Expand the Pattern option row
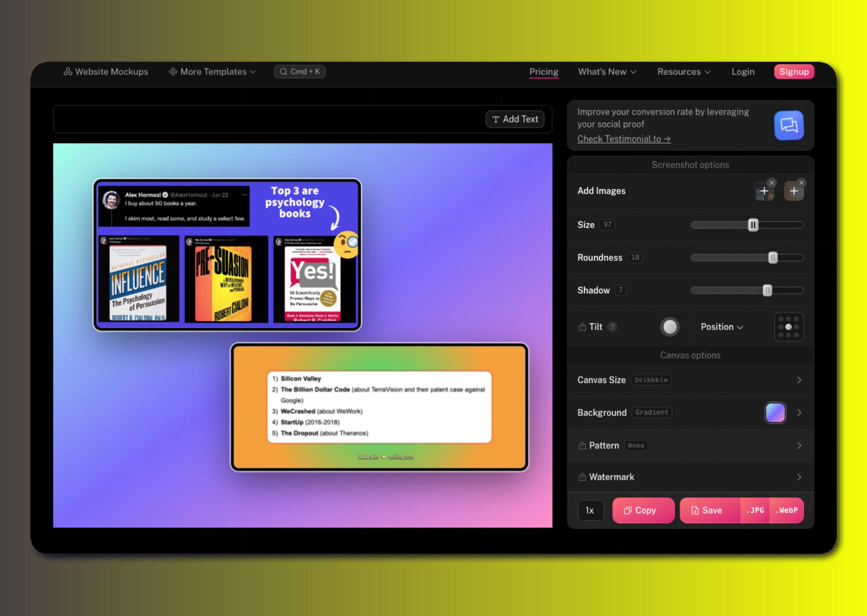Viewport: 867px width, 616px height. (690, 445)
